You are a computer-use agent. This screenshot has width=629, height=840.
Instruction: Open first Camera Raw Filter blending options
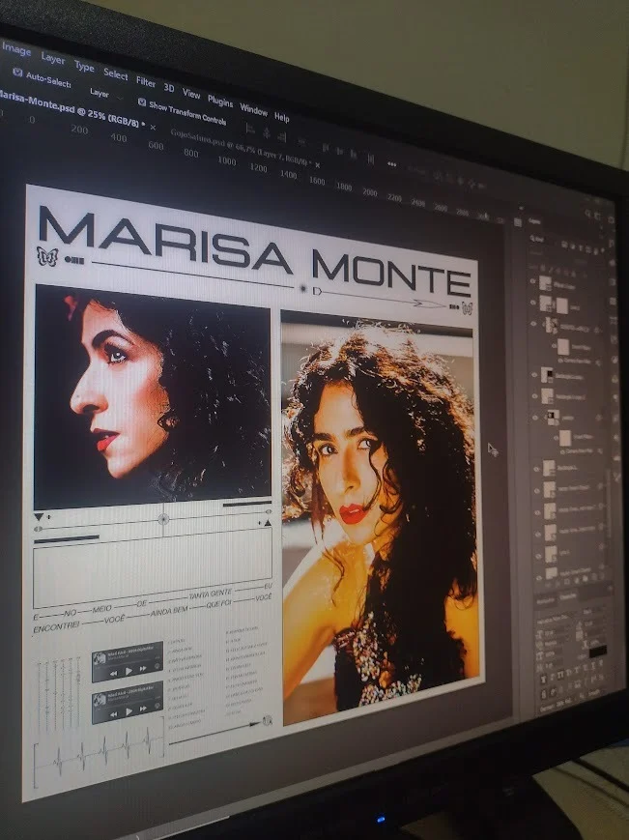coord(598,362)
